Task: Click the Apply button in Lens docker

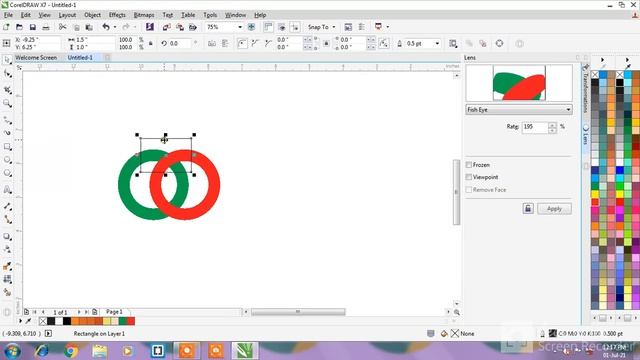Action: point(554,209)
